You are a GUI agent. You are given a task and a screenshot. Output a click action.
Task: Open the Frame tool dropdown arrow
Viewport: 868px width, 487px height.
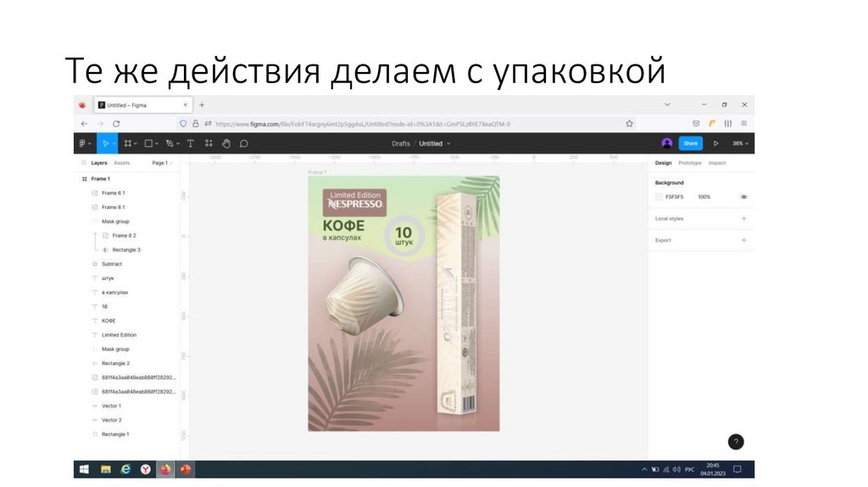[136, 143]
